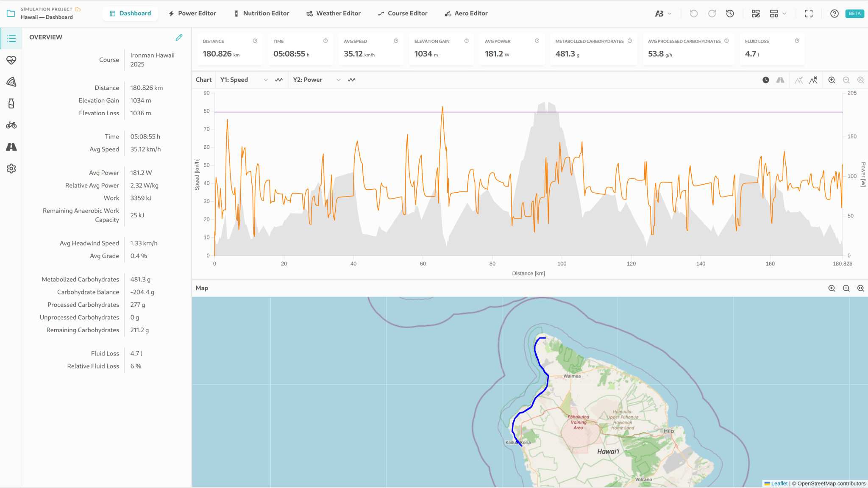Open the help question mark icon
Viewport: 868px width, 488px height.
tap(835, 14)
